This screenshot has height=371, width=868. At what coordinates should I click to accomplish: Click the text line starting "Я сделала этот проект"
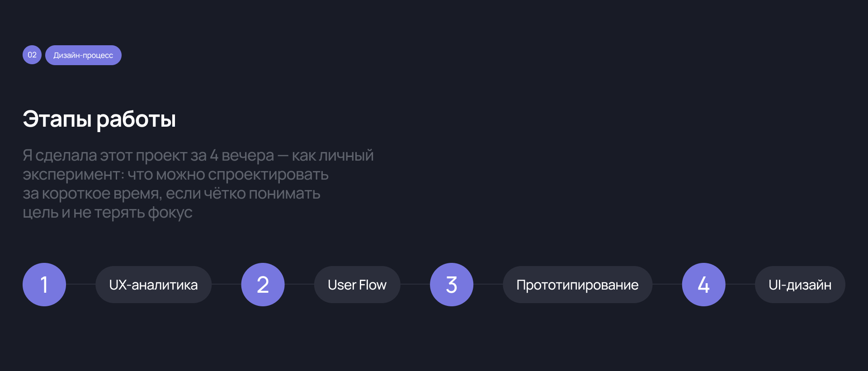coord(198,155)
